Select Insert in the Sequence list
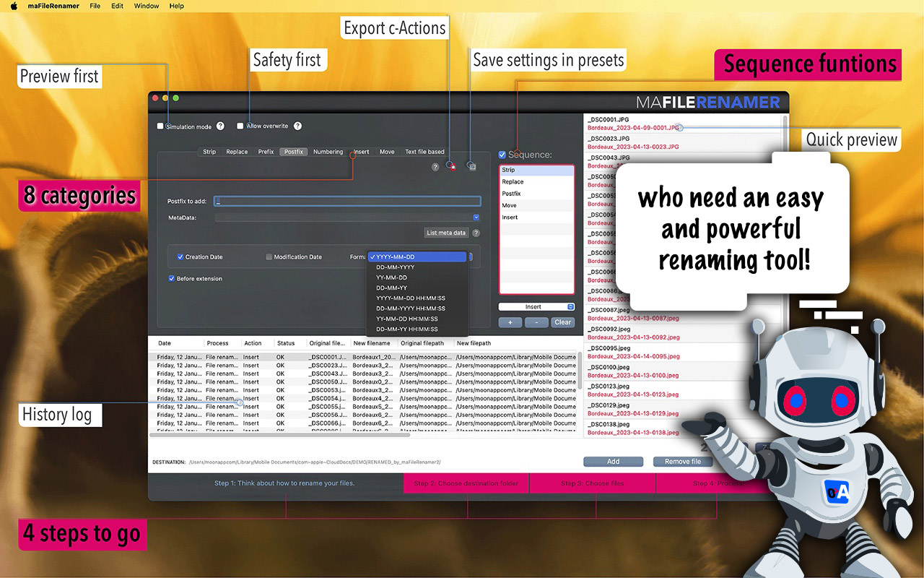The image size is (924, 578). pos(536,217)
